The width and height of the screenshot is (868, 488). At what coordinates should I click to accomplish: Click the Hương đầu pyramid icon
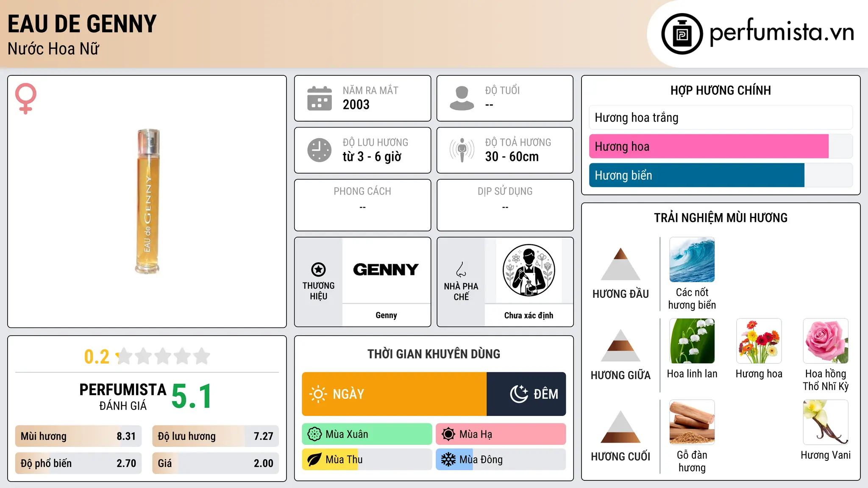620,264
